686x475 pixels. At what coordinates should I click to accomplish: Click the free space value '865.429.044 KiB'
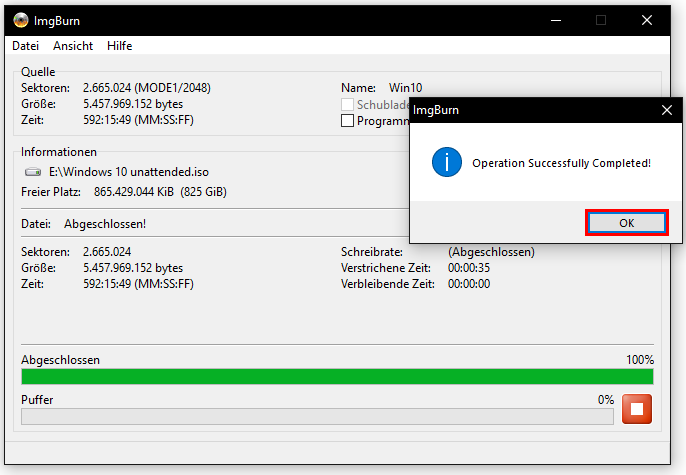pyautogui.click(x=133, y=192)
